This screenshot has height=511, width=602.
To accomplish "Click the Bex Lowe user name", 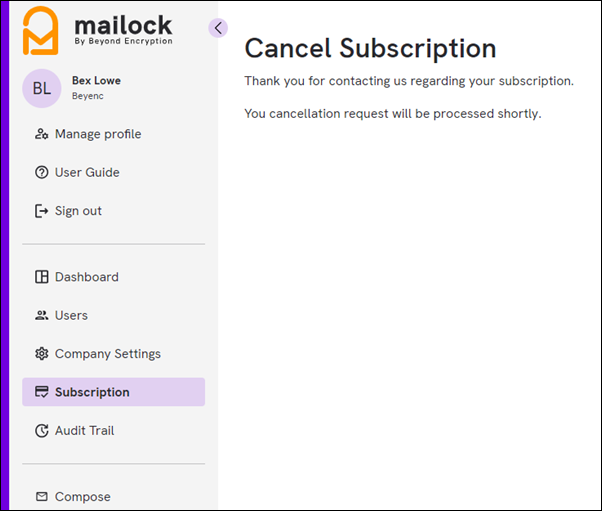I will pyautogui.click(x=96, y=81).
